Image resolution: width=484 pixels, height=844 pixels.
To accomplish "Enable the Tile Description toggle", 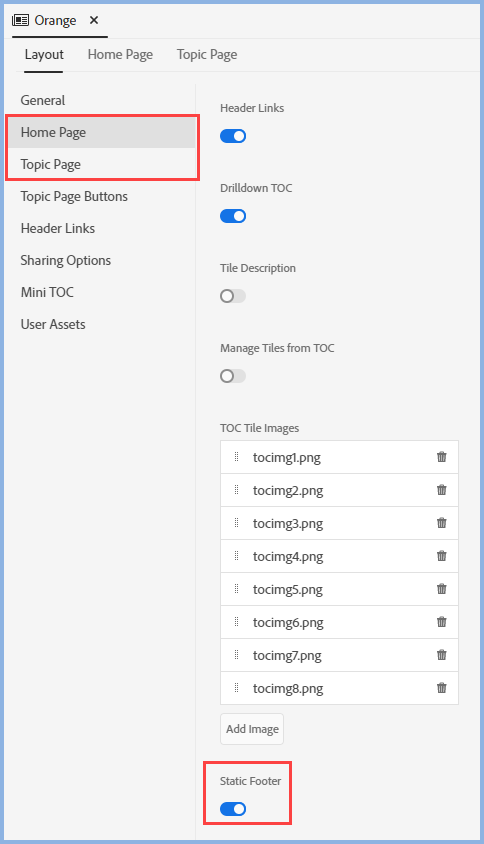I will tap(233, 296).
